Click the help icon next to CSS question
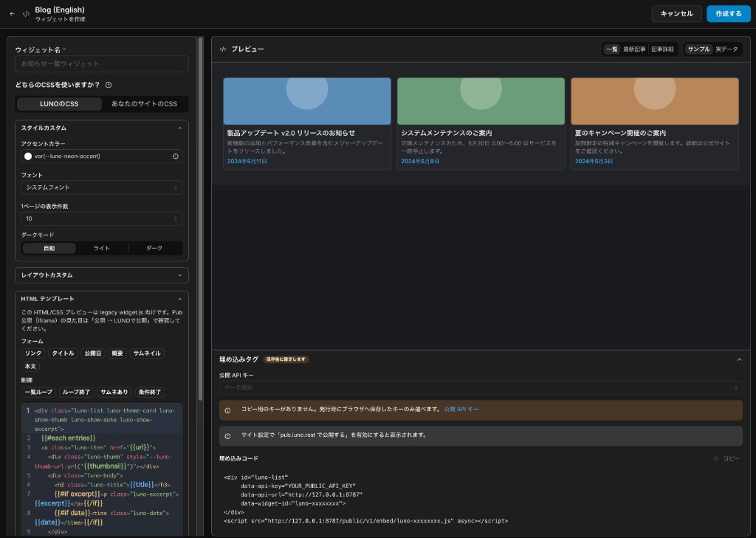The height and width of the screenshot is (538, 756). tap(109, 85)
